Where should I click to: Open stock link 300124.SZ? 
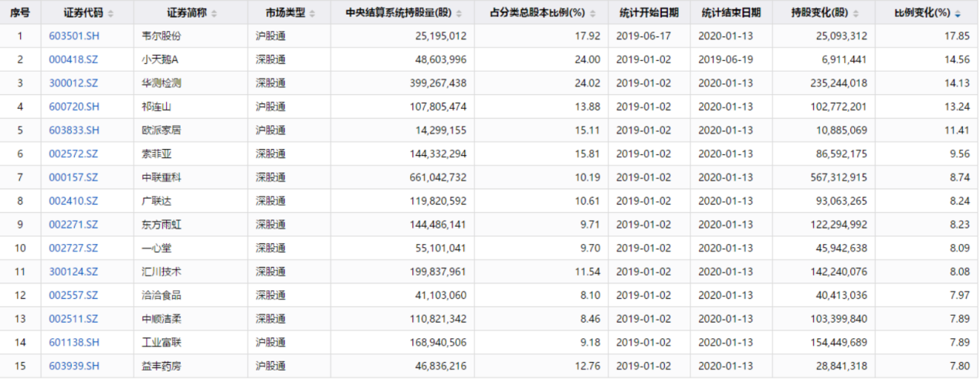point(73,272)
